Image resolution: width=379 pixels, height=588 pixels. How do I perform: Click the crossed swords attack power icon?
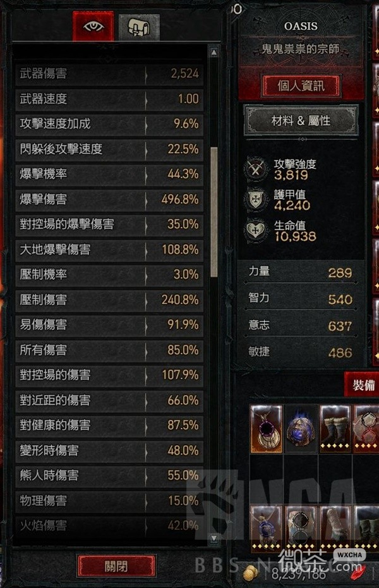coord(256,169)
